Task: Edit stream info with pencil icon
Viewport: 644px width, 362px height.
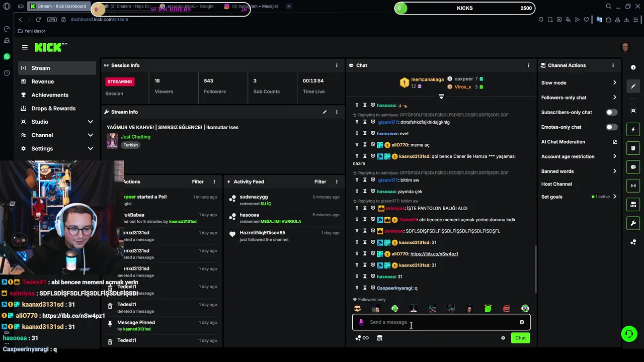Action: 325,112
